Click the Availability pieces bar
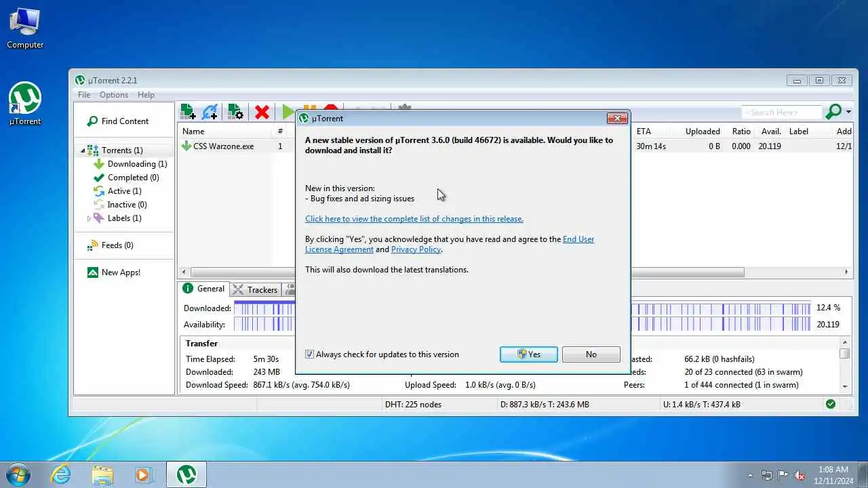 pyautogui.click(x=522, y=325)
